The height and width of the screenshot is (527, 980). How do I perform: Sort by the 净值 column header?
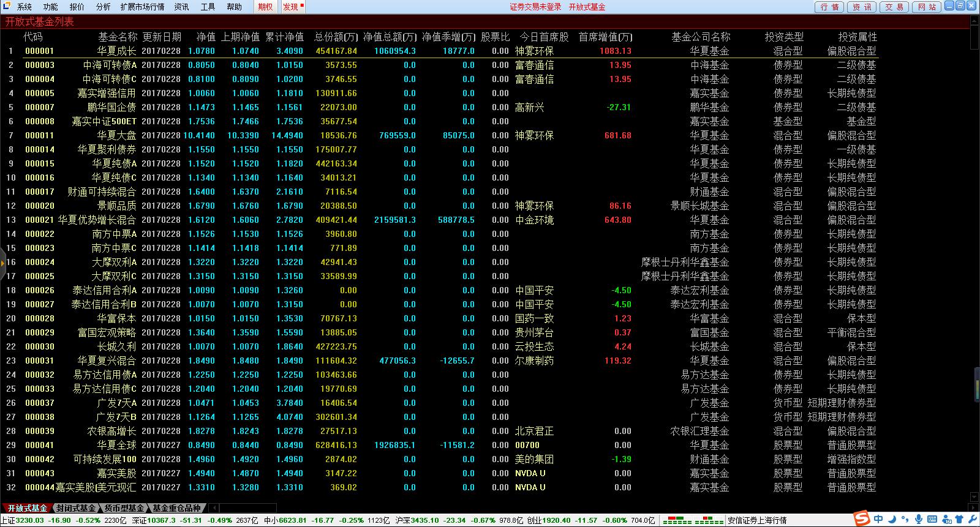(206, 37)
